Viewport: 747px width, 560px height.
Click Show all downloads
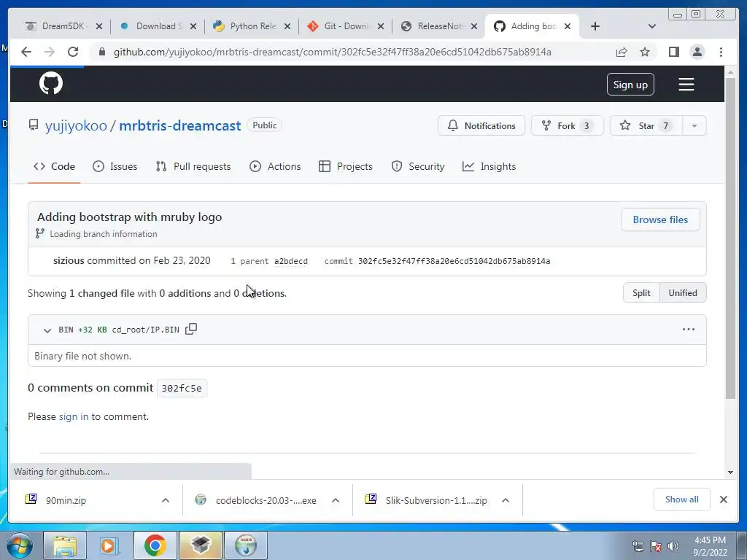pos(682,499)
